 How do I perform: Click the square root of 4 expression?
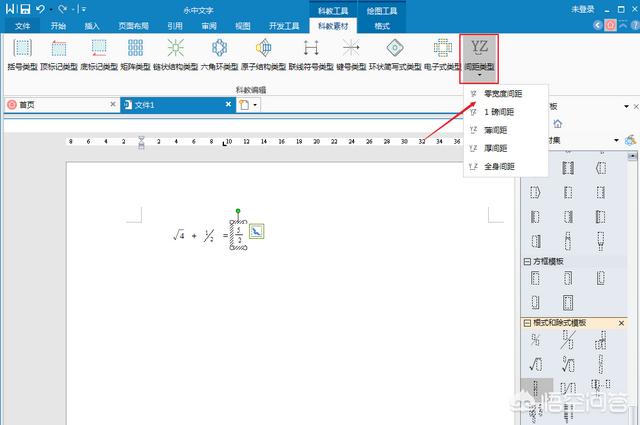click(x=179, y=235)
